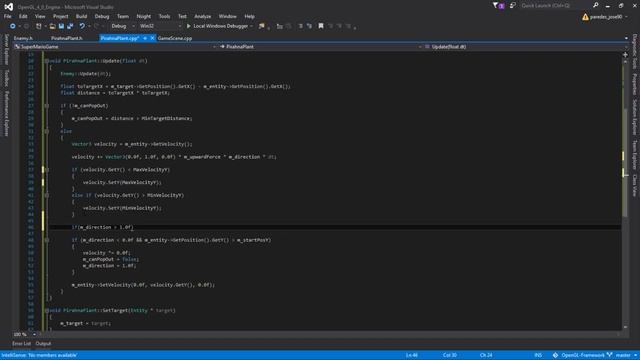Open the document tabs overflow dropdown
Screen dimensions: 640x360
[627, 38]
